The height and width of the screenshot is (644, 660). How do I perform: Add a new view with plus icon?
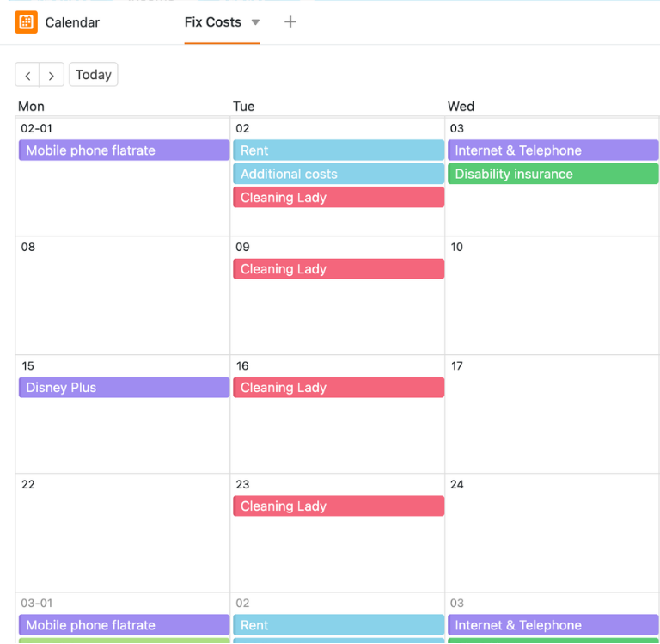click(290, 21)
